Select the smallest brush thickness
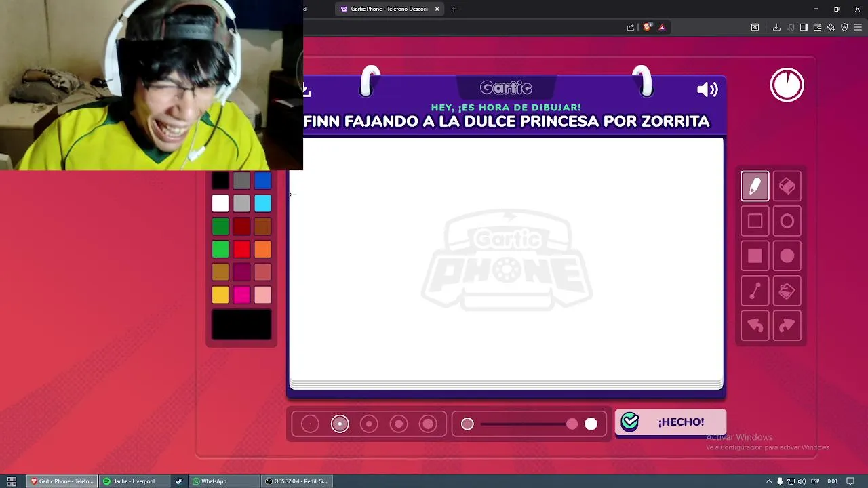This screenshot has height=488, width=868. point(310,424)
